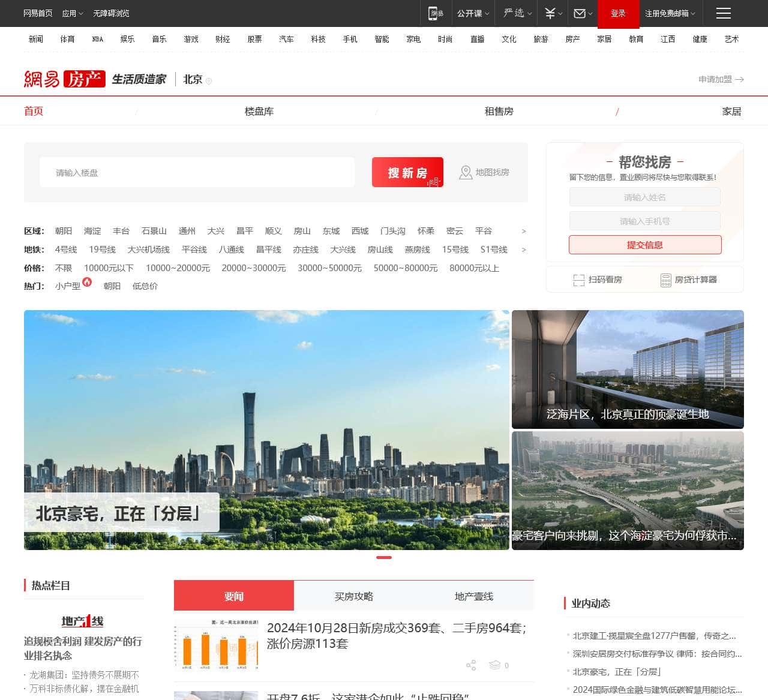The width and height of the screenshot is (768, 700).
Task: Select the 不限 price option
Action: coord(64,268)
